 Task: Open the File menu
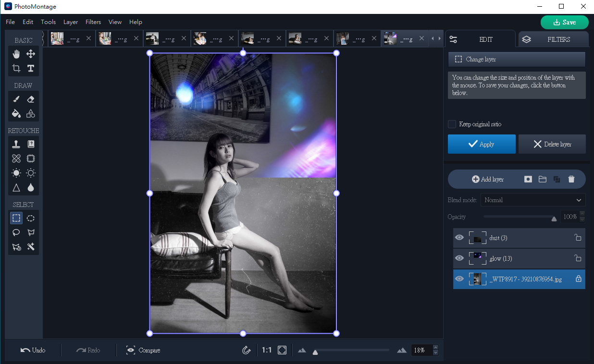10,22
